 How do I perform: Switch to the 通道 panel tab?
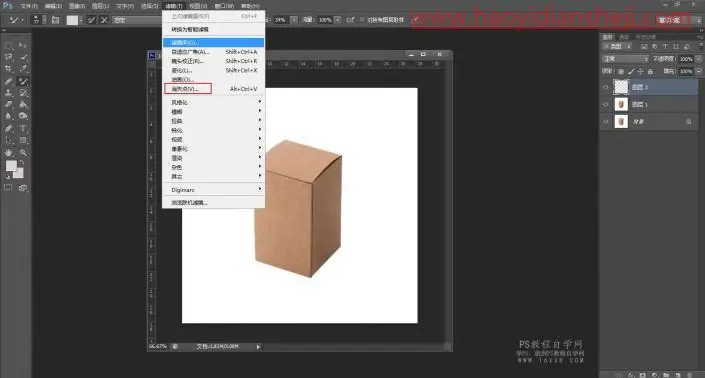click(x=624, y=37)
